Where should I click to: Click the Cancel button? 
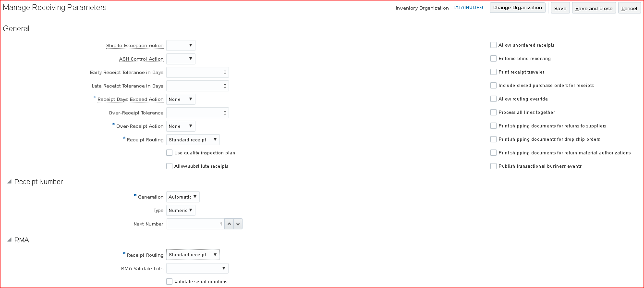tap(629, 8)
